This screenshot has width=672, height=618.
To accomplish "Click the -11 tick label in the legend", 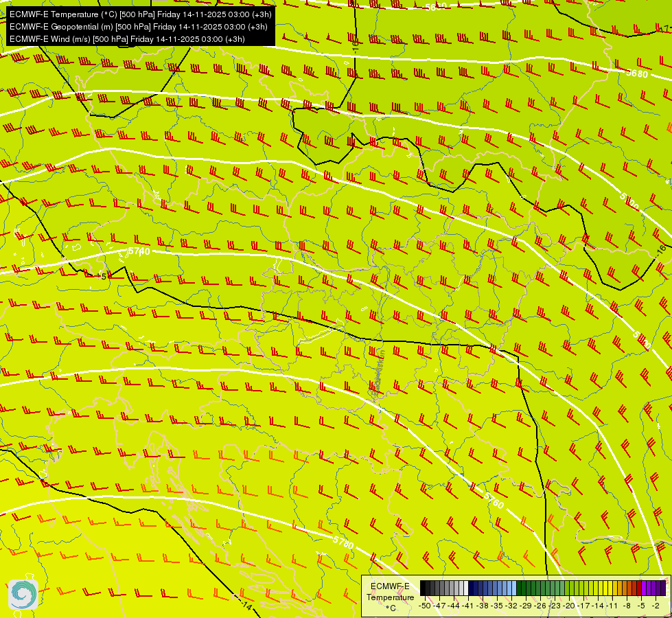I will (612, 606).
